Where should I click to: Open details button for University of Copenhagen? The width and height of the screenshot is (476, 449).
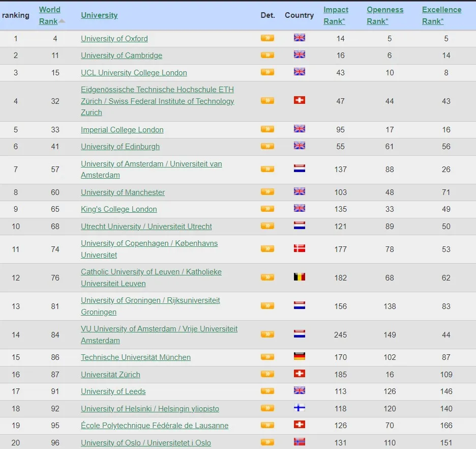[267, 249]
